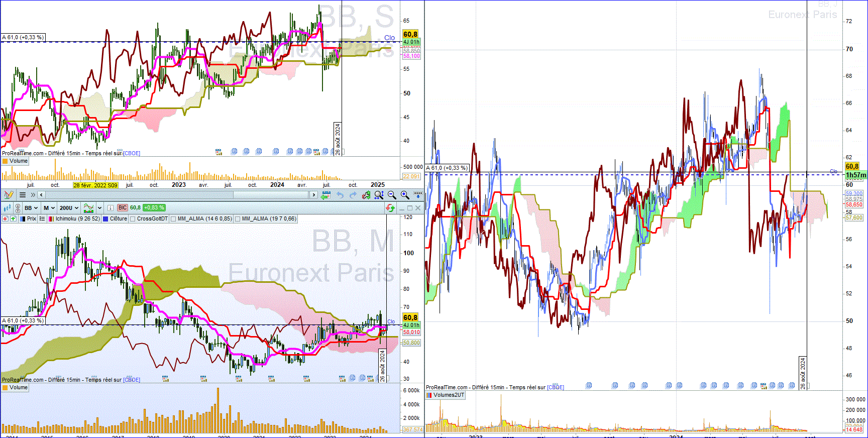The image size is (868, 438).
Task: Open the drawing tools pencil icon
Action: point(9,195)
